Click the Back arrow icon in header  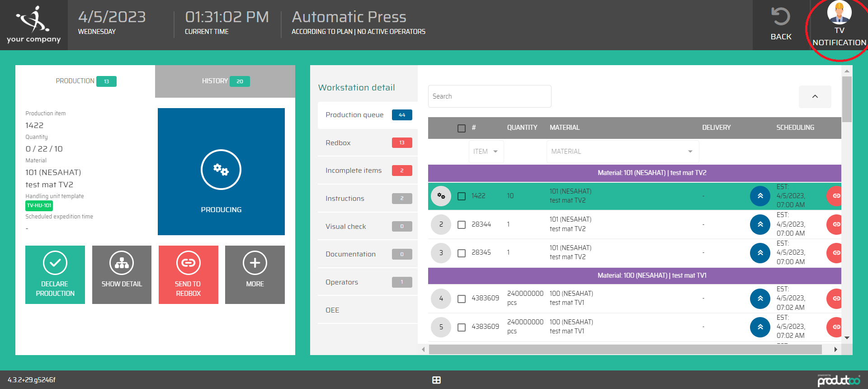[780, 17]
